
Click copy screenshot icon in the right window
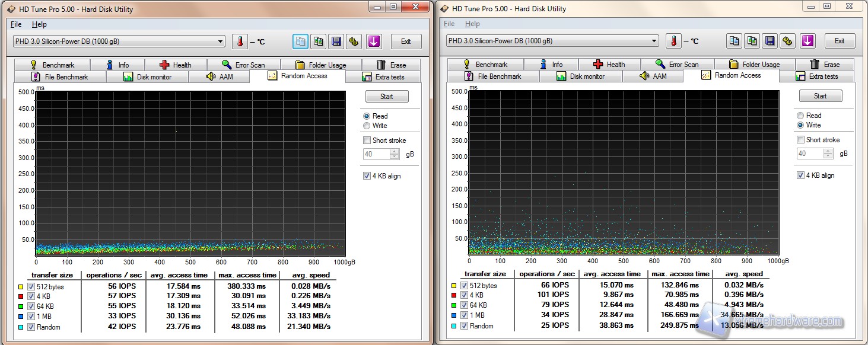[x=752, y=41]
